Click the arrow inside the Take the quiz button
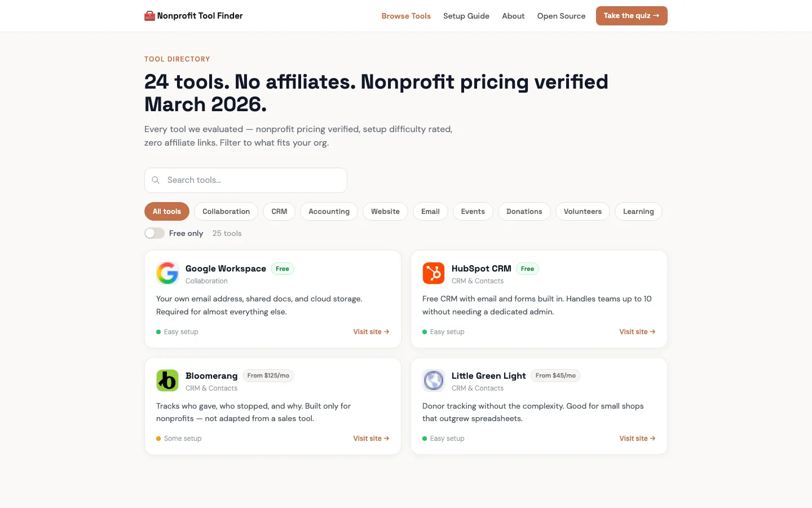The image size is (812, 508). (x=656, y=16)
